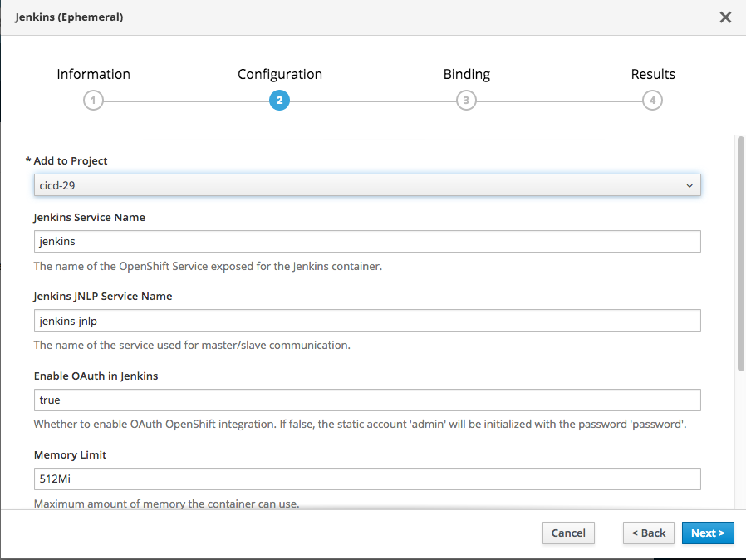Open the Add to Project dropdown

coord(367,185)
